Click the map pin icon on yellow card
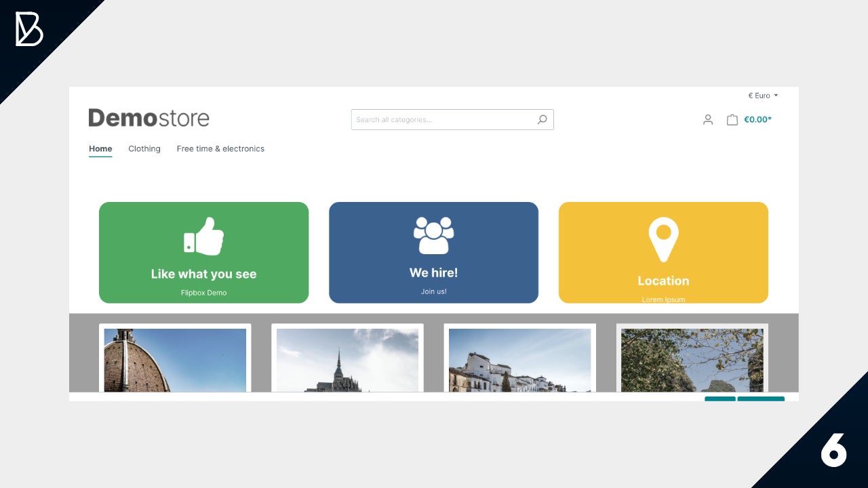868x488 pixels. (x=663, y=239)
